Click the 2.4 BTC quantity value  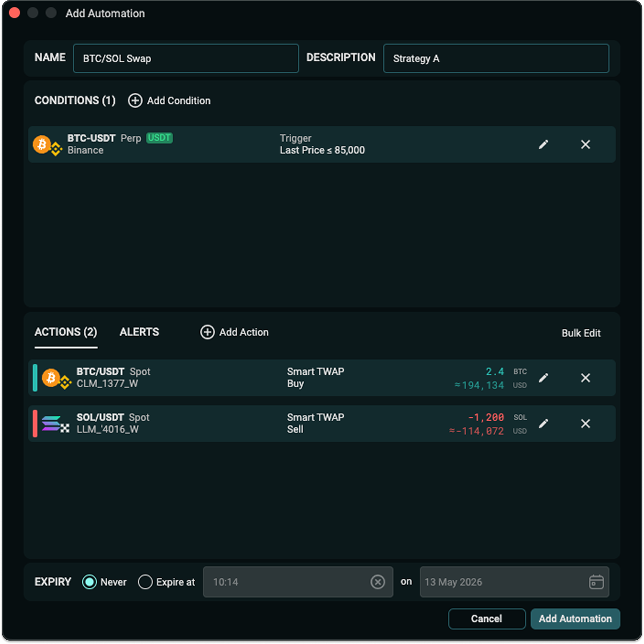pos(495,372)
